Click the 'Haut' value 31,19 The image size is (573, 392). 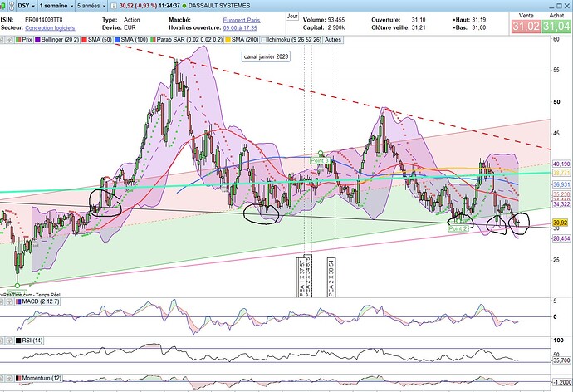(478, 20)
